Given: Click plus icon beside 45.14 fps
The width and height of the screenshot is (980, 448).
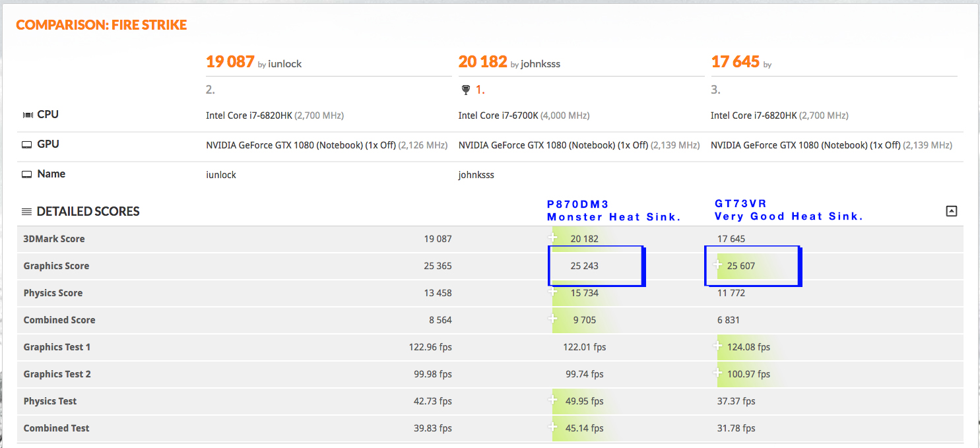Looking at the screenshot, I should click(552, 428).
